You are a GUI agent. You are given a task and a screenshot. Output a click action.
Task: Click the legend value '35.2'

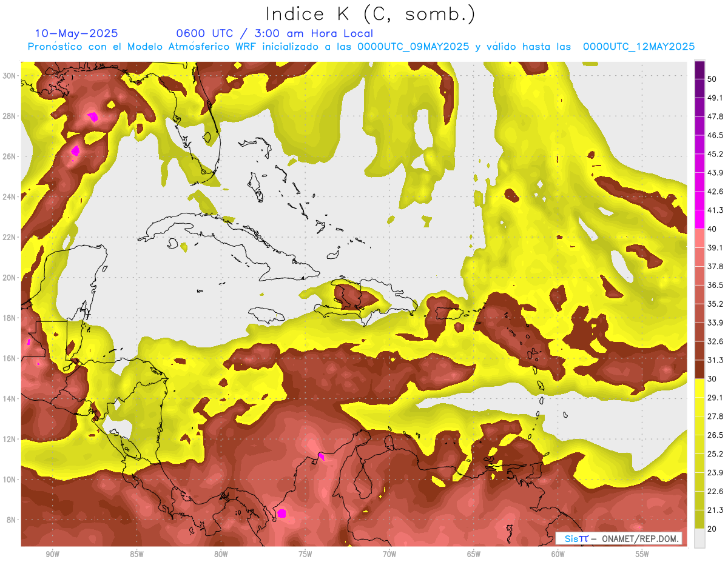pyautogui.click(x=715, y=304)
